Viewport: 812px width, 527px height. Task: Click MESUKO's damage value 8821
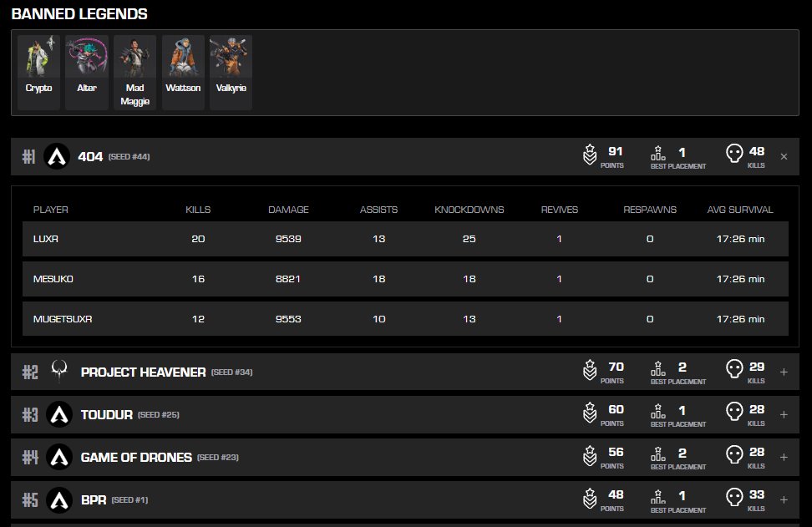coord(288,278)
